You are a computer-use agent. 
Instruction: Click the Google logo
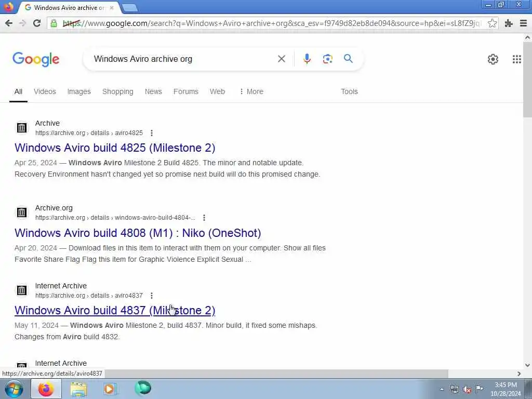pyautogui.click(x=36, y=59)
